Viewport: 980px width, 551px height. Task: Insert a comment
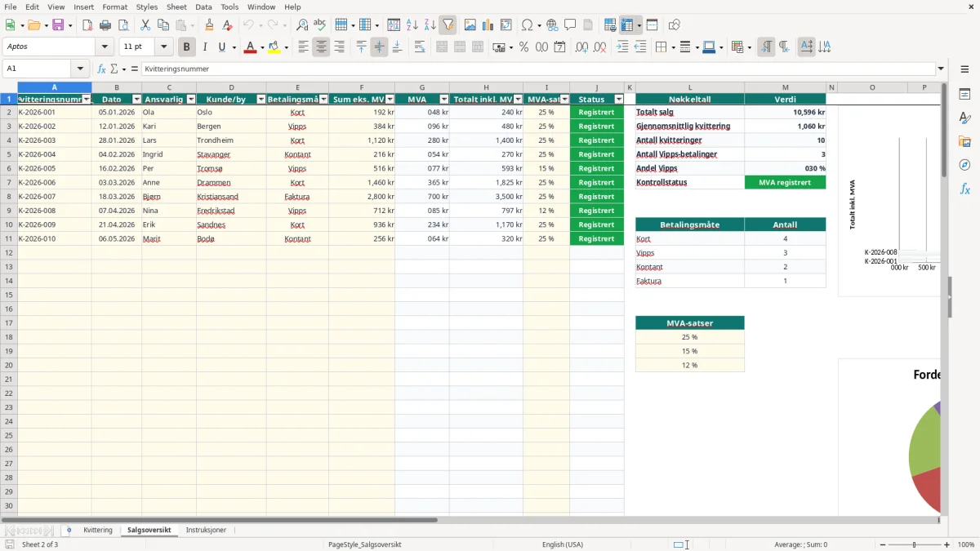coord(570,25)
